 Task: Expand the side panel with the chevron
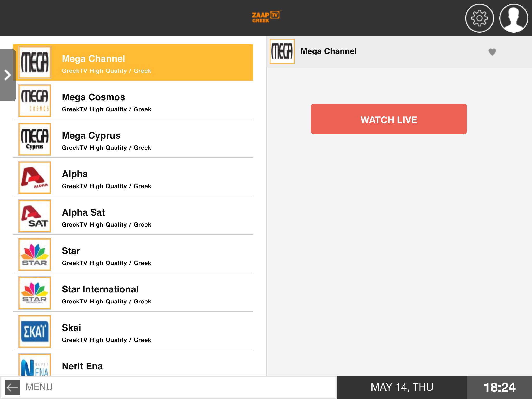tap(8, 75)
